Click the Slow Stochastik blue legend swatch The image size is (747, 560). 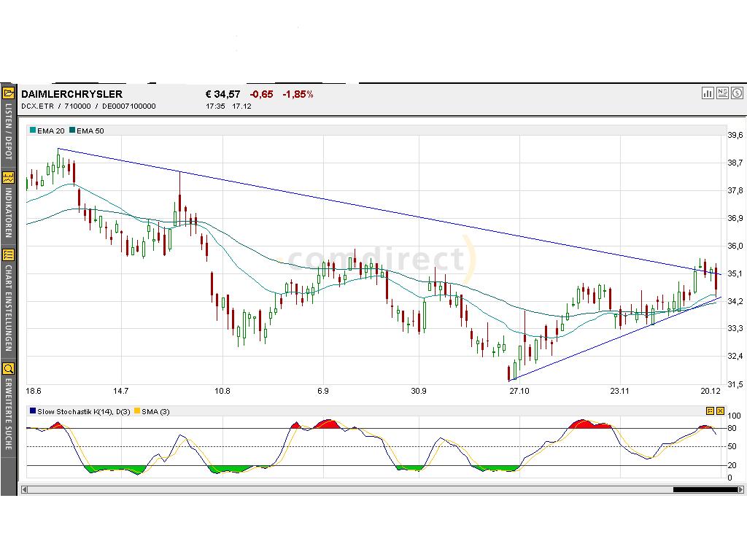coord(33,411)
